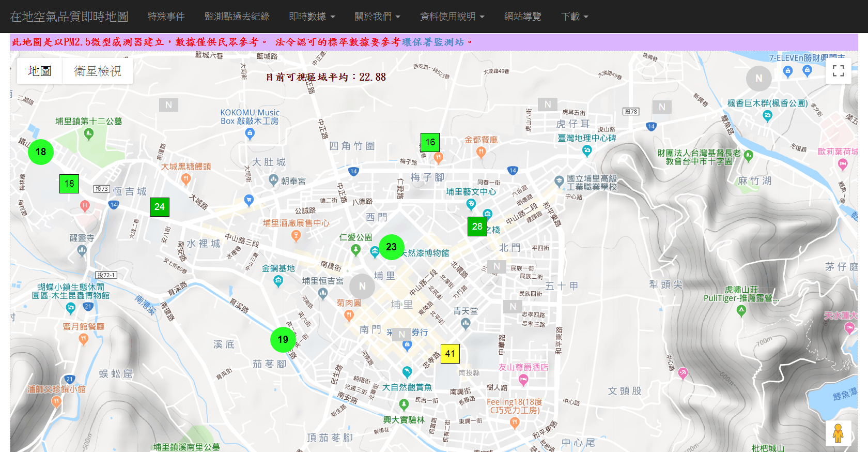The image size is (868, 452).
Task: Select the green square sensor marker reading 24
Action: [x=159, y=207]
